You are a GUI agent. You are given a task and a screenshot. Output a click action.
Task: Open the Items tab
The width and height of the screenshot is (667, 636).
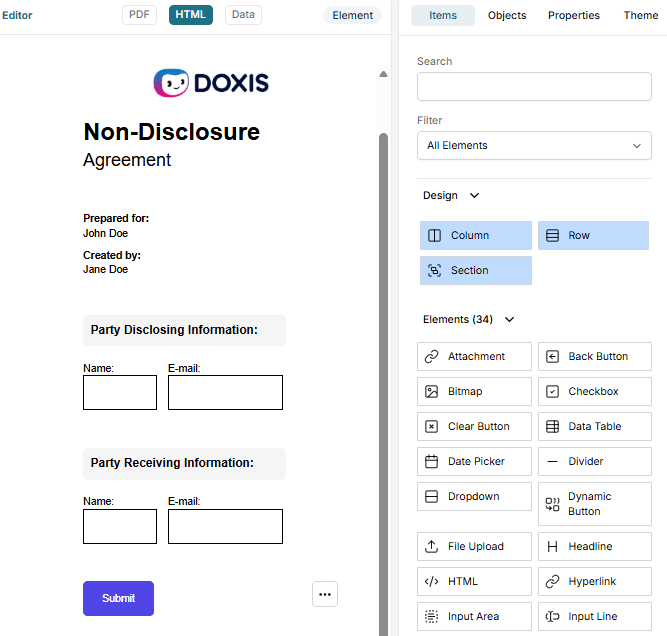(443, 15)
